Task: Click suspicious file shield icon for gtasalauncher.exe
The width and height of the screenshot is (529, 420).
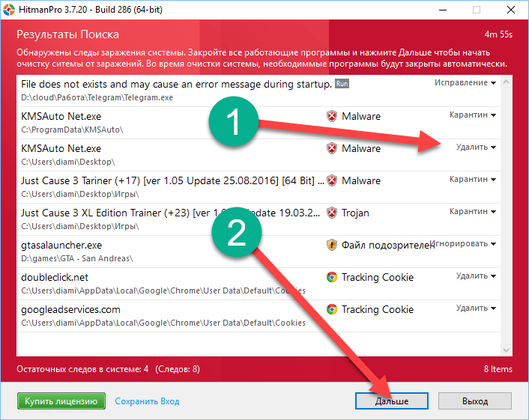Action: pyautogui.click(x=332, y=245)
